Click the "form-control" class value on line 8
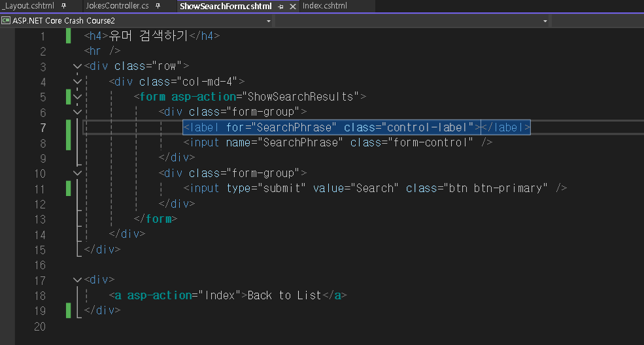 pos(430,142)
